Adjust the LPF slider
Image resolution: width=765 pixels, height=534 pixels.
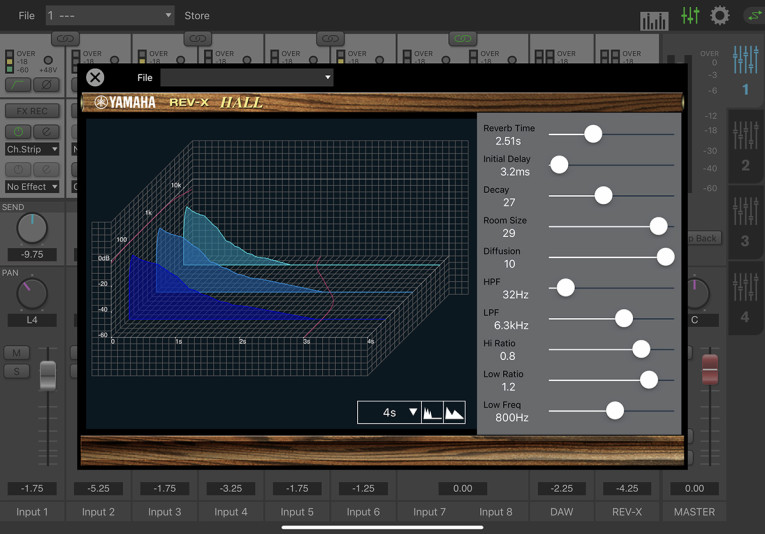[x=624, y=318]
